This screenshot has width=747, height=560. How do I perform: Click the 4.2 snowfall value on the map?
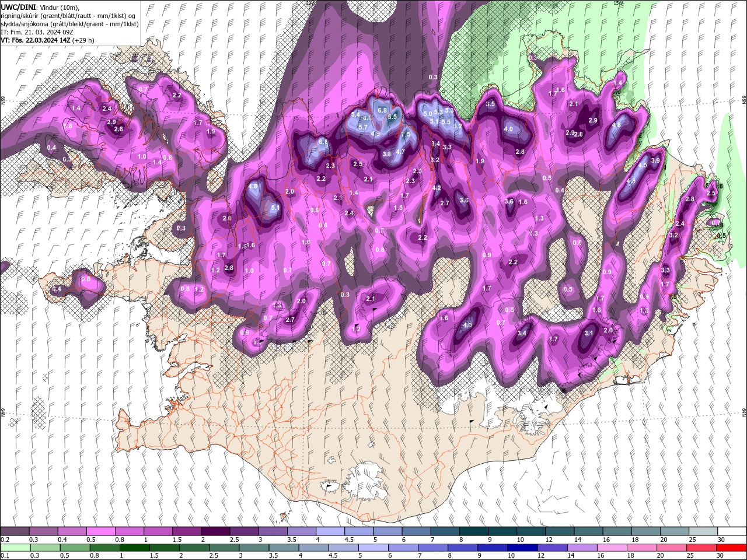(437, 188)
